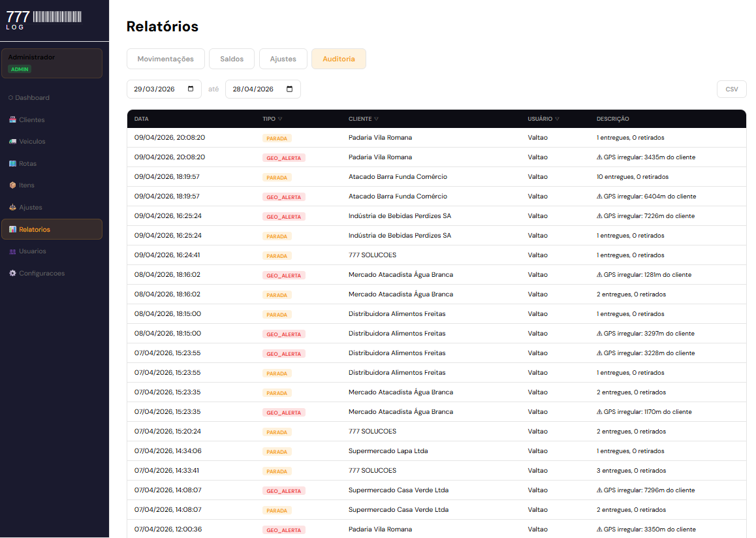This screenshot has width=756, height=538.
Task: Open the Ajustes report tab
Action: (283, 59)
